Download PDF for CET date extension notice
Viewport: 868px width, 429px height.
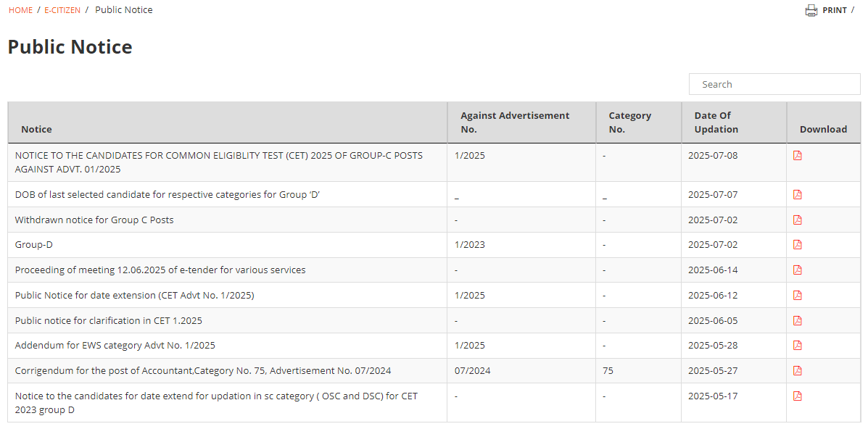797,295
